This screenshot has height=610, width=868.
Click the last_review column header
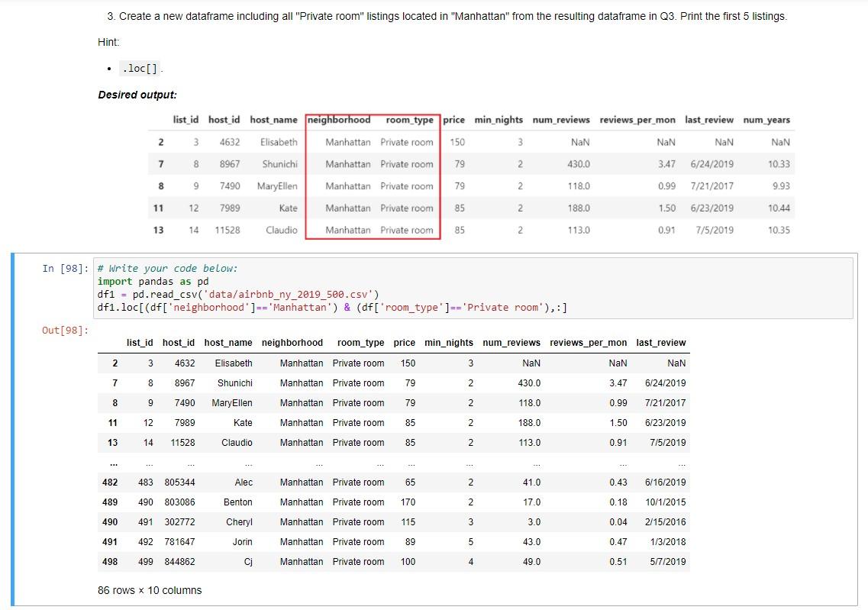coord(663,343)
